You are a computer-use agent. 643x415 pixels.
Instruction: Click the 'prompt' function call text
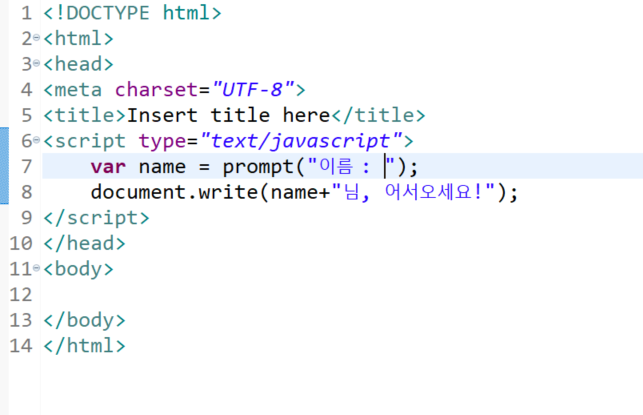pyautogui.click(x=258, y=166)
